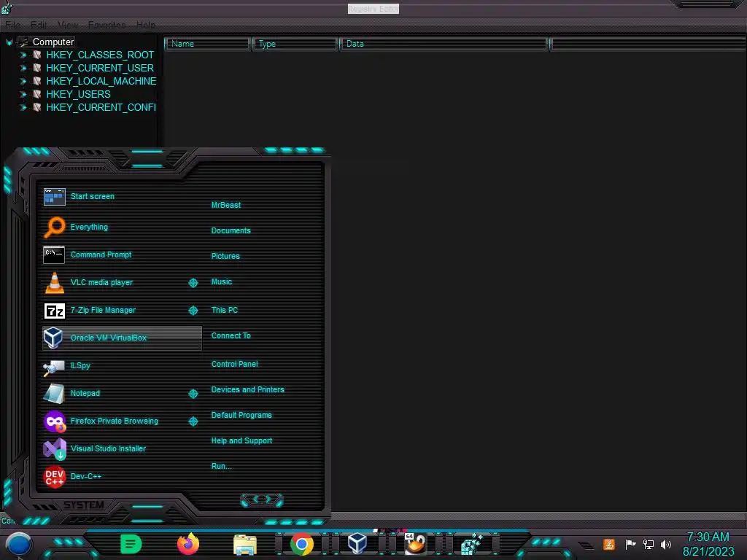Open the penguin 64 app on taskbar

pyautogui.click(x=415, y=544)
